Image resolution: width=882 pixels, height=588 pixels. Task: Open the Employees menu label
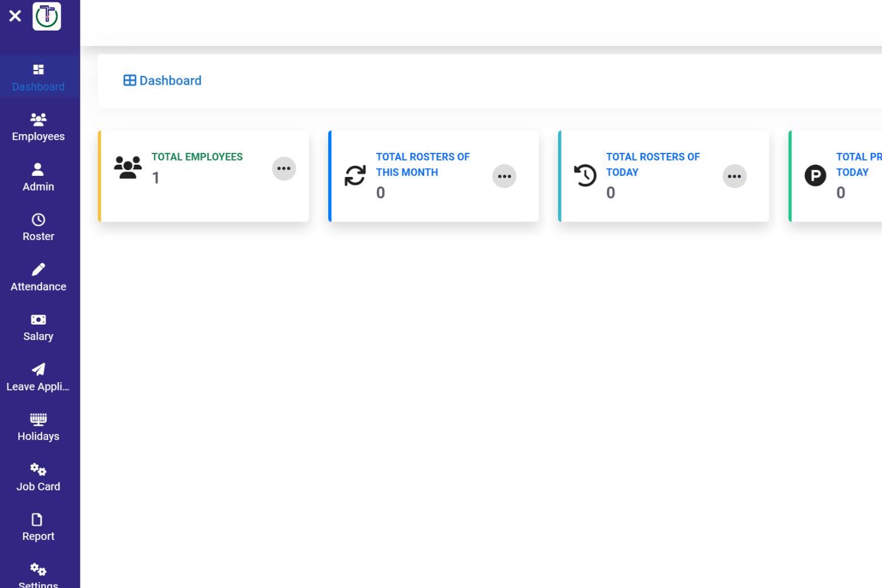pos(38,136)
